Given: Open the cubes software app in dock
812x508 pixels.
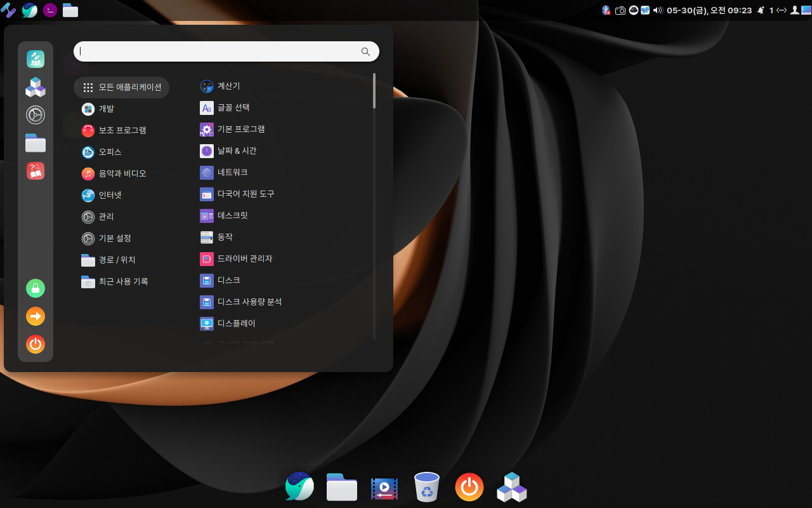Looking at the screenshot, I should [x=511, y=487].
